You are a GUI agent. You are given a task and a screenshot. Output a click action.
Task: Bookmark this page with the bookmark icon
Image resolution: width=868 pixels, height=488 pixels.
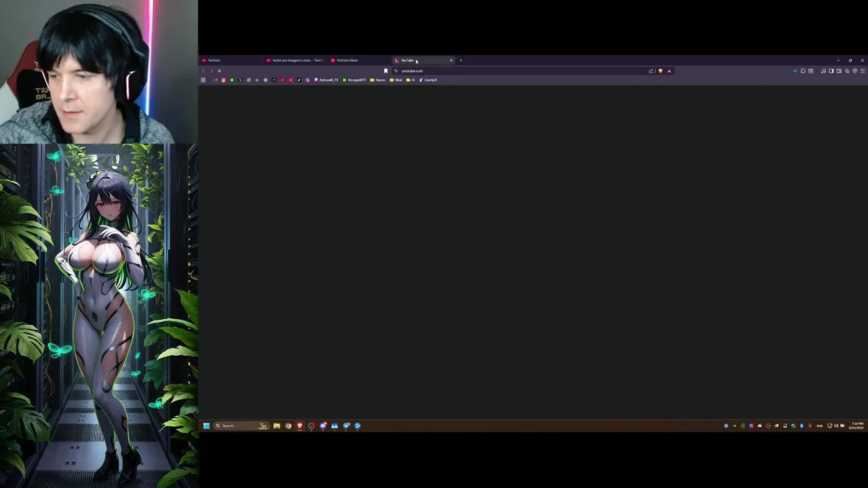point(386,70)
